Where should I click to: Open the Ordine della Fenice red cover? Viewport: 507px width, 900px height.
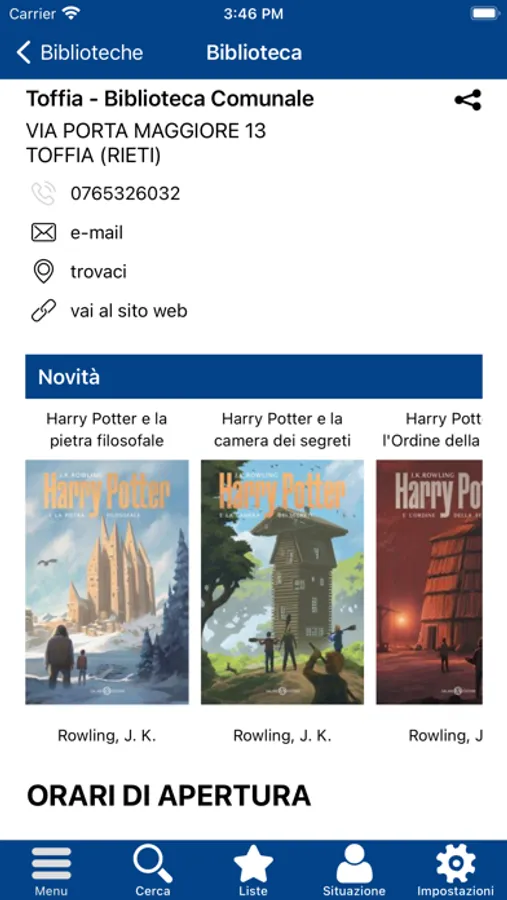click(x=429, y=582)
